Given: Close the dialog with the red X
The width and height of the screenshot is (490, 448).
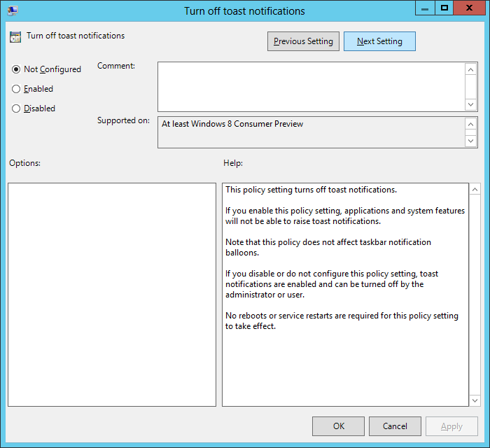Looking at the screenshot, I should (470, 8).
